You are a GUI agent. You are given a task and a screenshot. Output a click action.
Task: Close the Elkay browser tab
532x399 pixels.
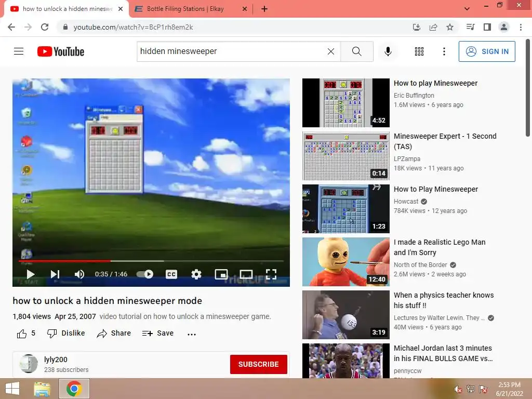(x=245, y=9)
